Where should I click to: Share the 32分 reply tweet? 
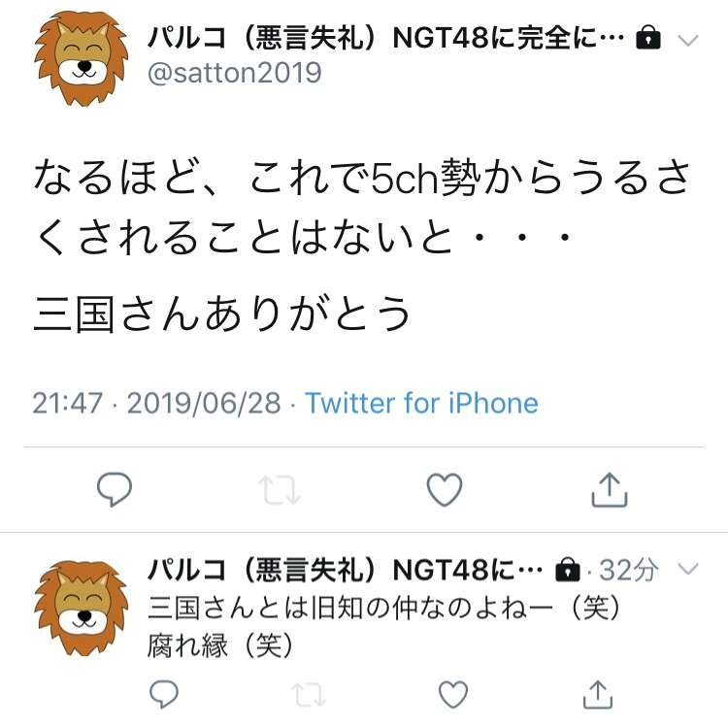[x=598, y=694]
